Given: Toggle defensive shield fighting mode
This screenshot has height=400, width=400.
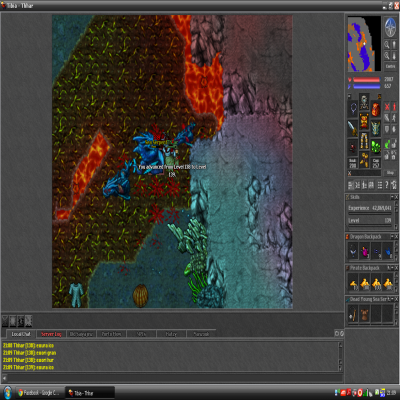Looking at the screenshot, I should click(x=387, y=129).
